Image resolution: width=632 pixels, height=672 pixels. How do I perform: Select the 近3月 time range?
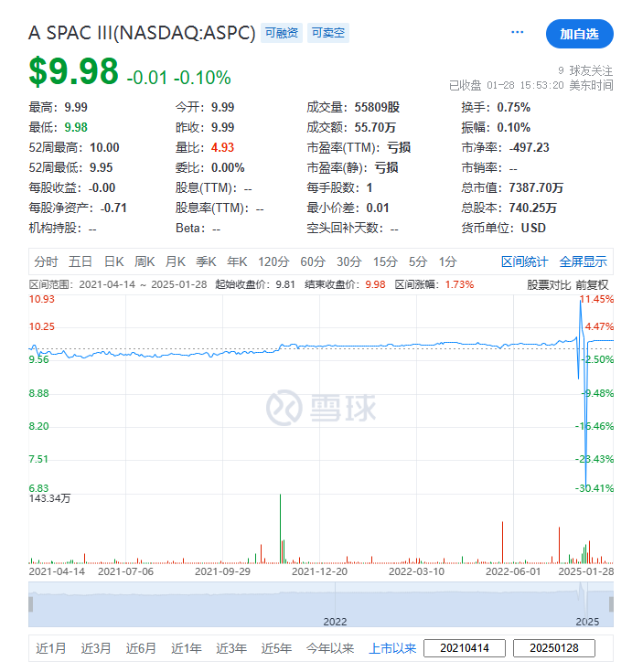click(x=96, y=648)
